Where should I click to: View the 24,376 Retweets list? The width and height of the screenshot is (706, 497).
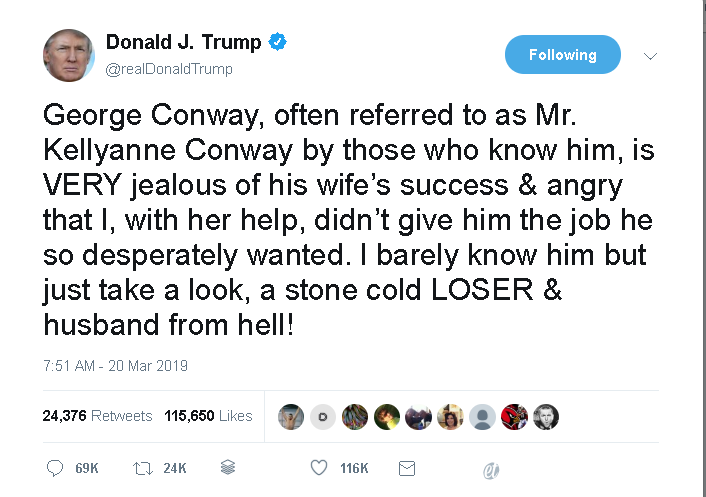point(97,416)
